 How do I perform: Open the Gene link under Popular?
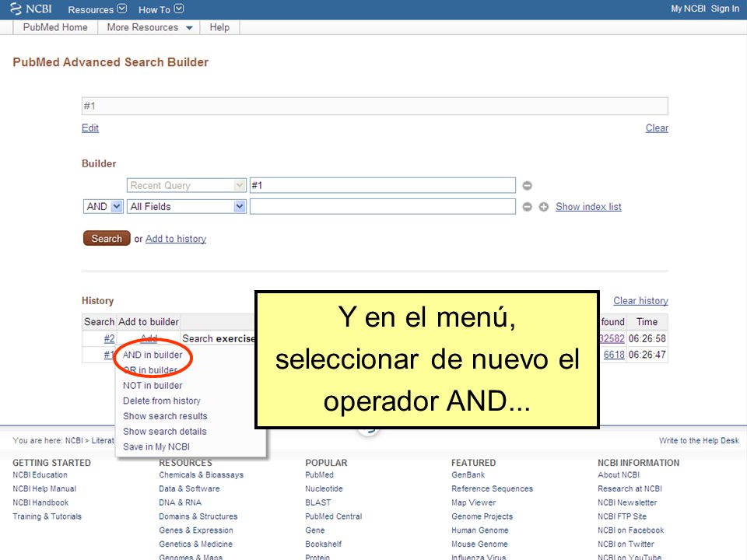(315, 530)
